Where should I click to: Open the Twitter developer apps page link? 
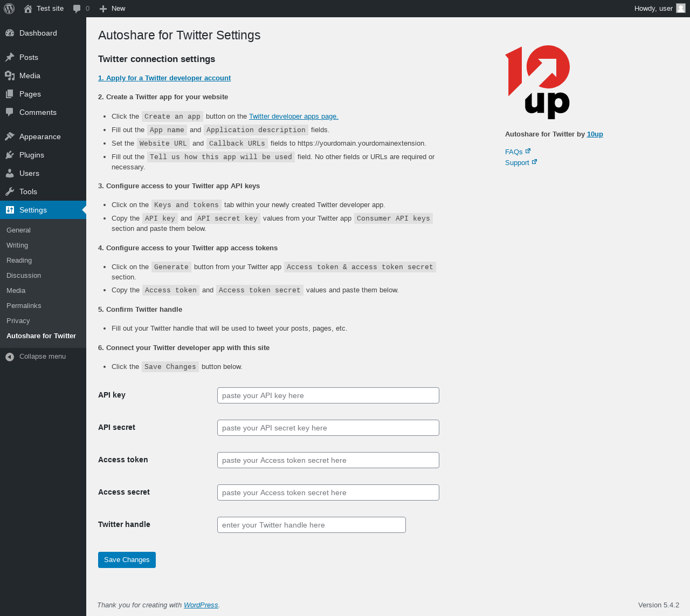click(x=294, y=117)
